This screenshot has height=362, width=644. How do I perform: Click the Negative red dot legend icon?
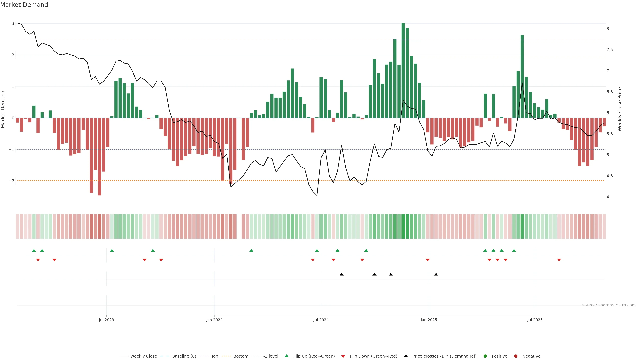coord(516,356)
